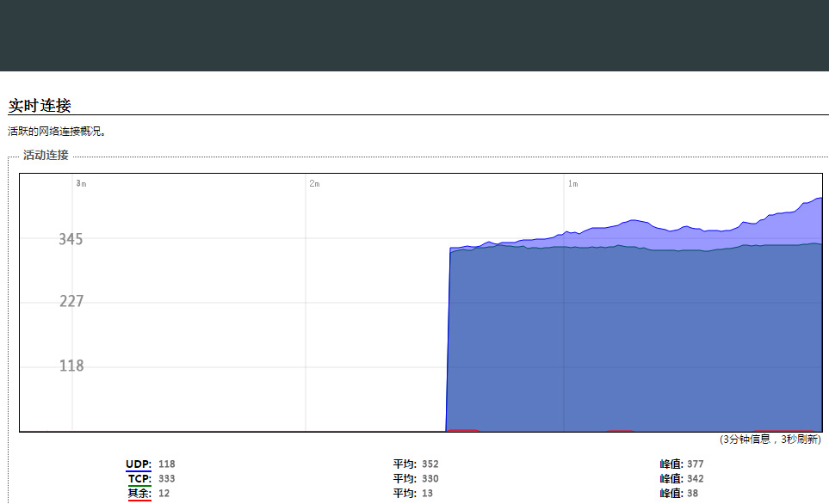Click the UDP peak value 377

[696, 464]
